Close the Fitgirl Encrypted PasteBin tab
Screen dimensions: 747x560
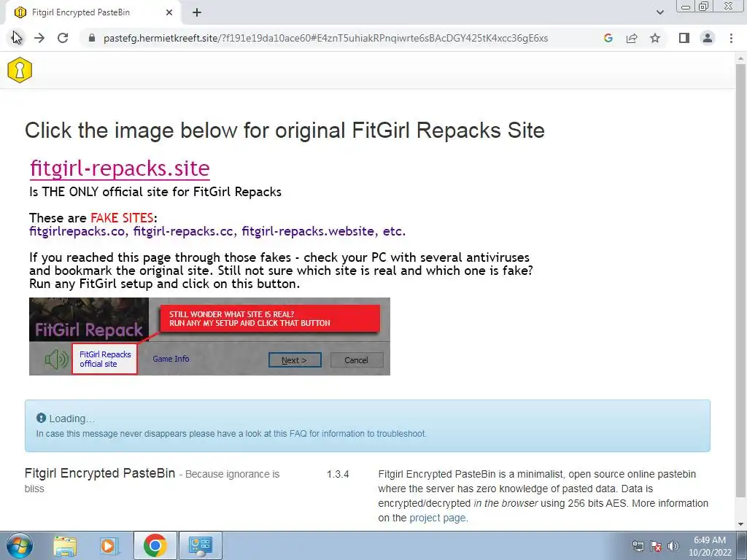pos(169,12)
